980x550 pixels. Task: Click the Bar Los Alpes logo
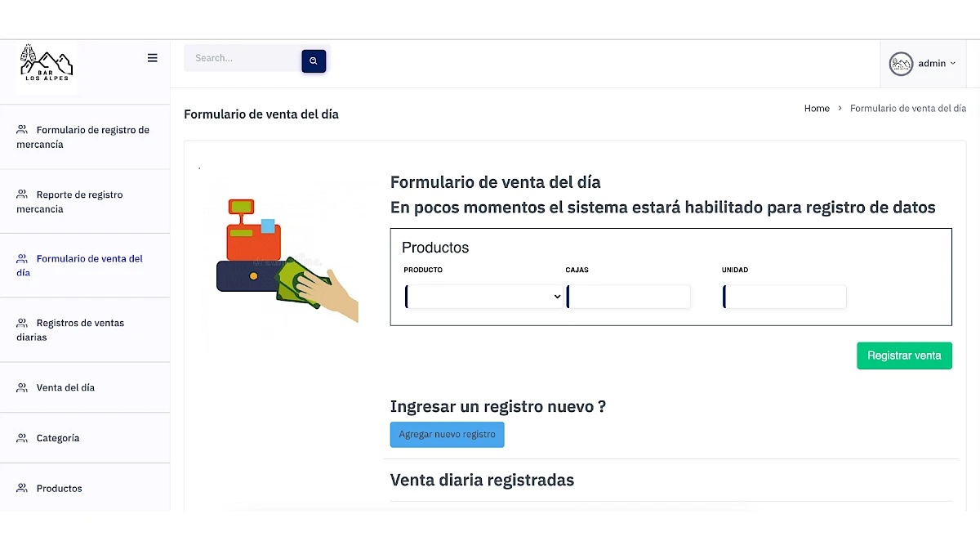[47, 68]
